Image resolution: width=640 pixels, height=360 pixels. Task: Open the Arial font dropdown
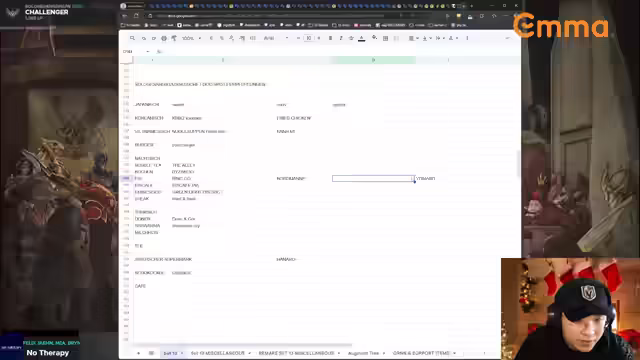tap(276, 38)
